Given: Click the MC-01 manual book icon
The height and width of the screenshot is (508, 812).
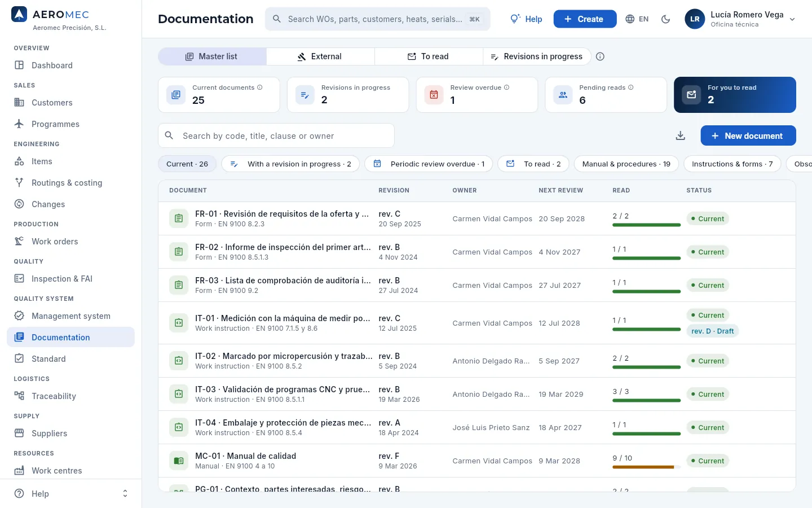Looking at the screenshot, I should [x=179, y=461].
